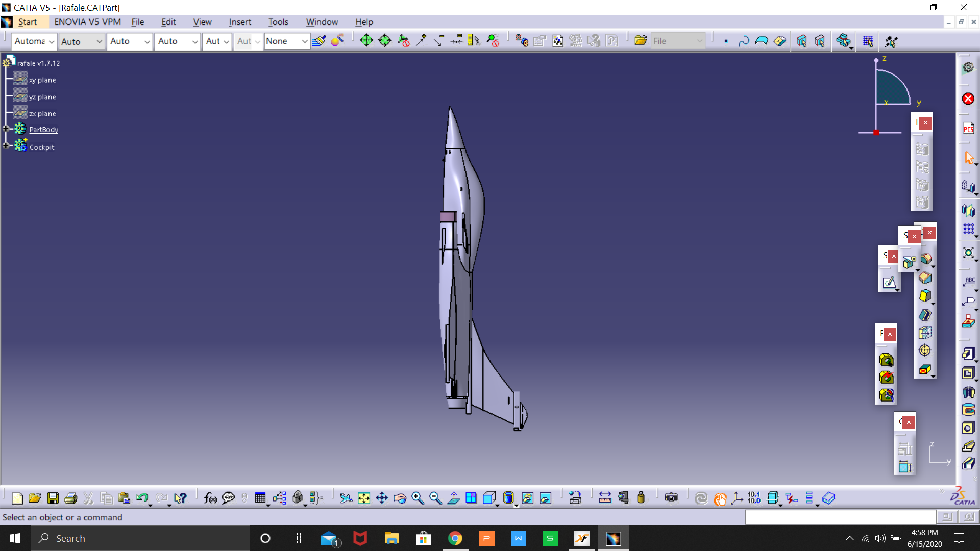
Task: Select the Rotate view hand icon
Action: click(x=400, y=498)
